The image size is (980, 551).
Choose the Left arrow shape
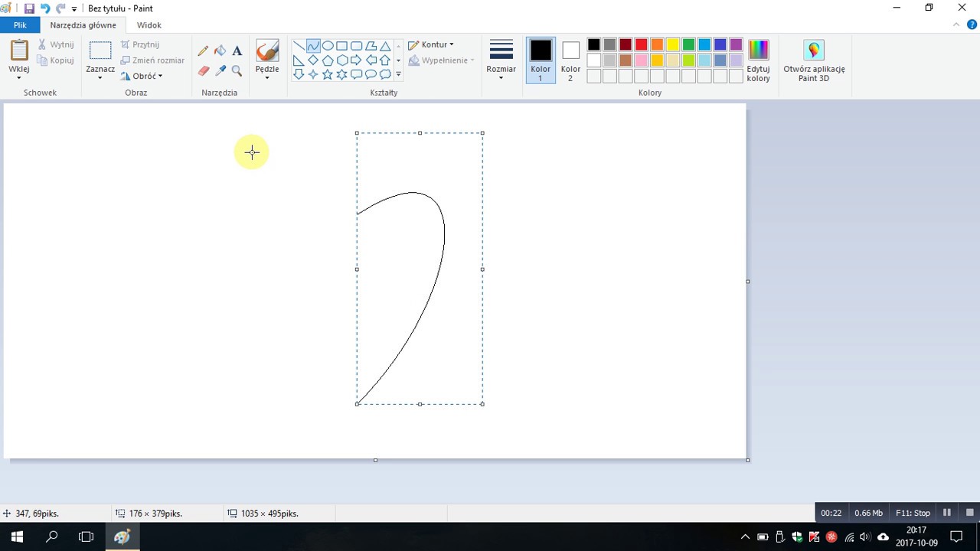[371, 60]
